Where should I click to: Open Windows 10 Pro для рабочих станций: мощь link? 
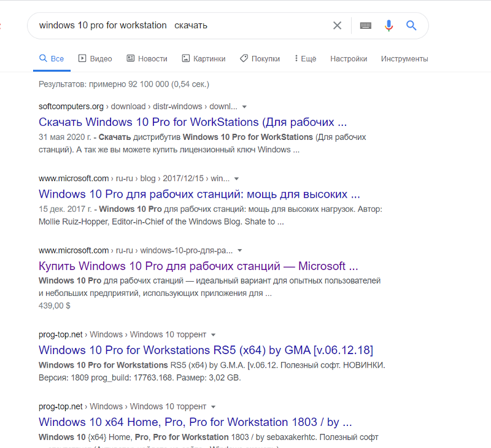199,194
